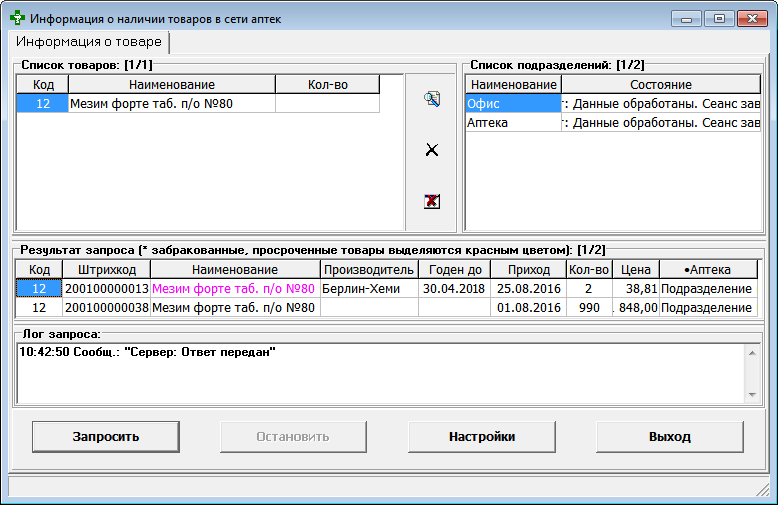This screenshot has height=505, width=778.
Task: Select Офис in the subdivisions list
Action: tap(513, 104)
